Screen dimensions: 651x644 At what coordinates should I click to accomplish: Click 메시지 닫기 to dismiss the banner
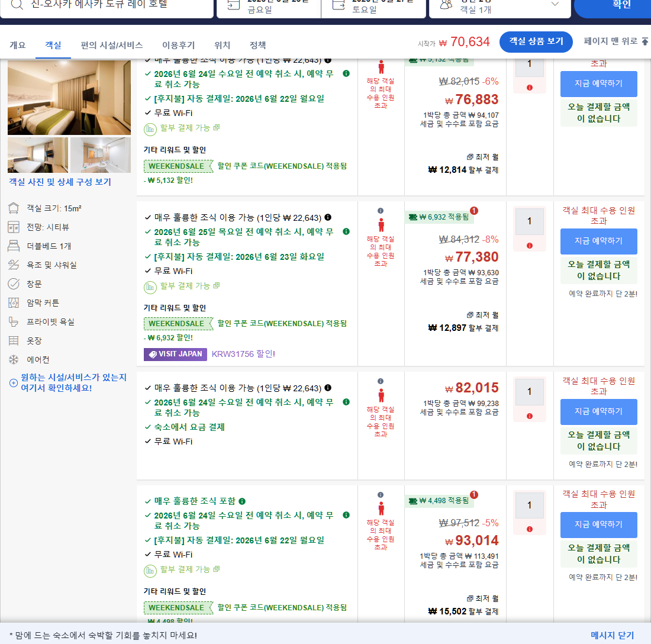click(x=613, y=635)
